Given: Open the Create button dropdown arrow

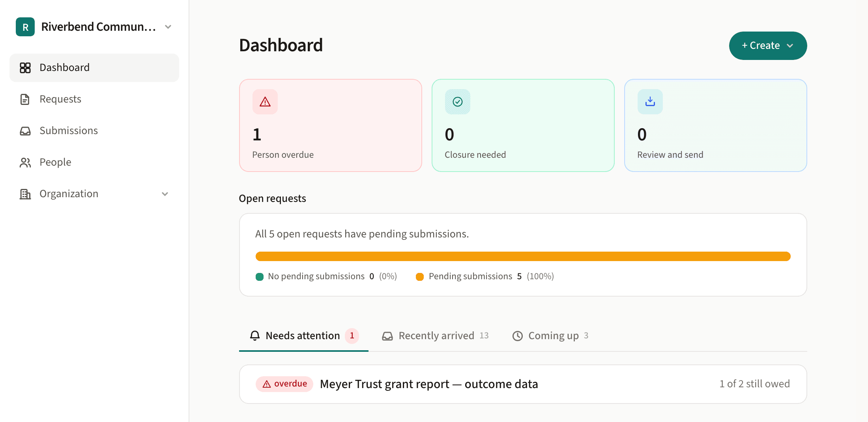Looking at the screenshot, I should click(790, 46).
